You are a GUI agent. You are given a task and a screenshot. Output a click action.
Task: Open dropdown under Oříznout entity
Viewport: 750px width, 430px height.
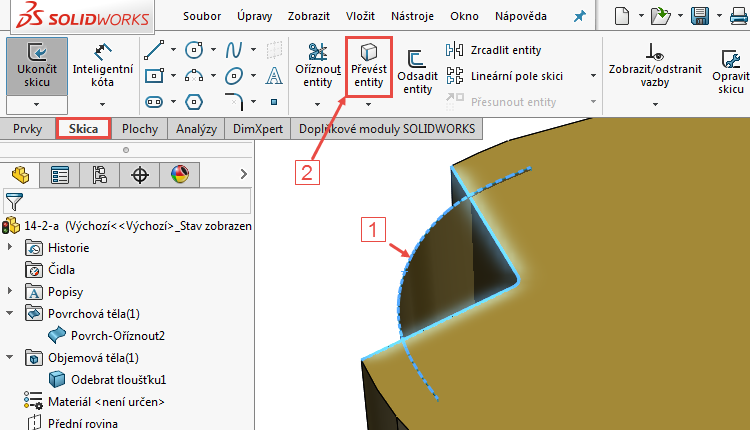coord(318,104)
